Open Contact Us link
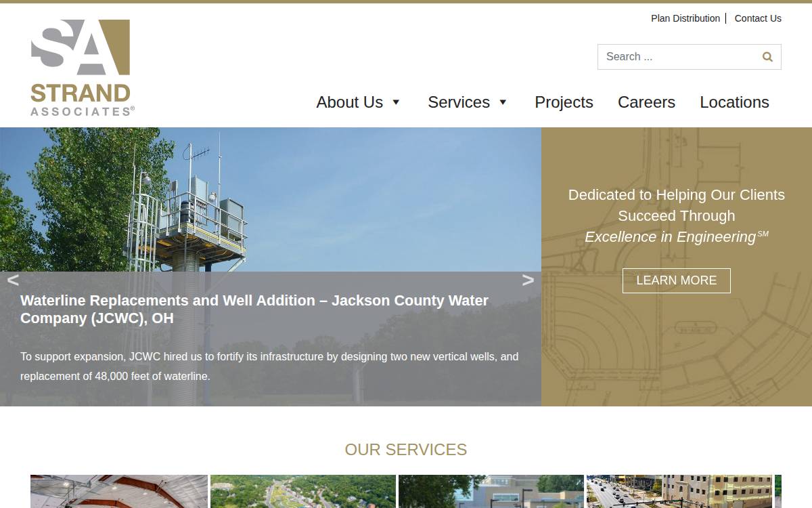 pyautogui.click(x=758, y=18)
